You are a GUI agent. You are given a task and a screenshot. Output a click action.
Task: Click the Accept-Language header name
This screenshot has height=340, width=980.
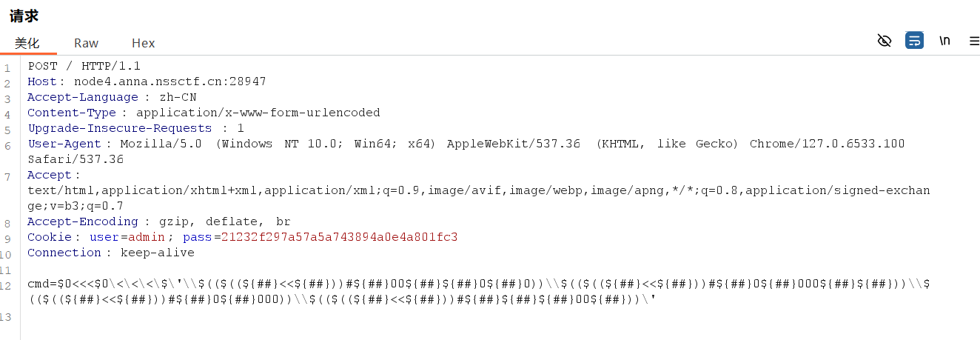(82, 97)
